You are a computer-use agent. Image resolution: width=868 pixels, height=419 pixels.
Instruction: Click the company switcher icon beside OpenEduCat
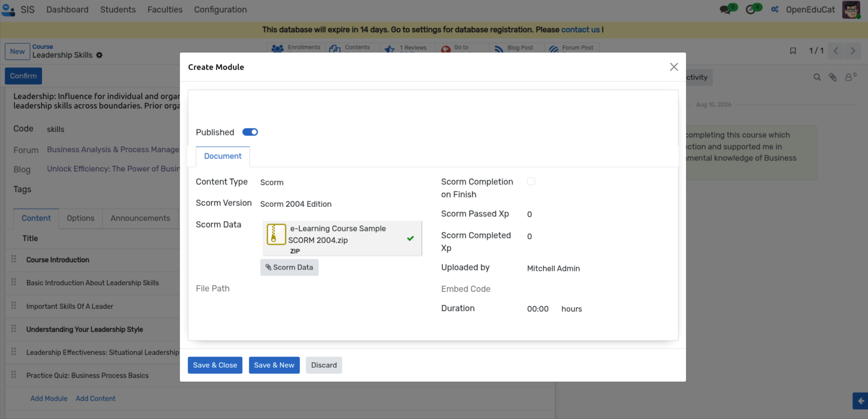775,9
